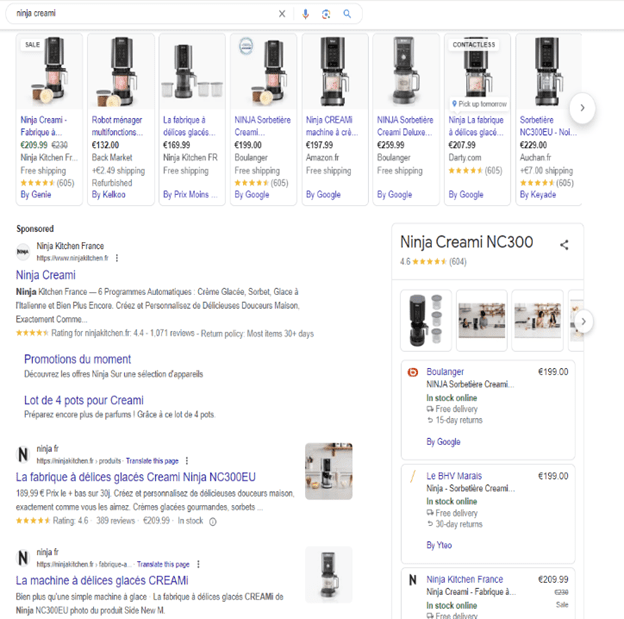Click By Keyade attribution link
The image size is (624, 619).
[x=538, y=195]
